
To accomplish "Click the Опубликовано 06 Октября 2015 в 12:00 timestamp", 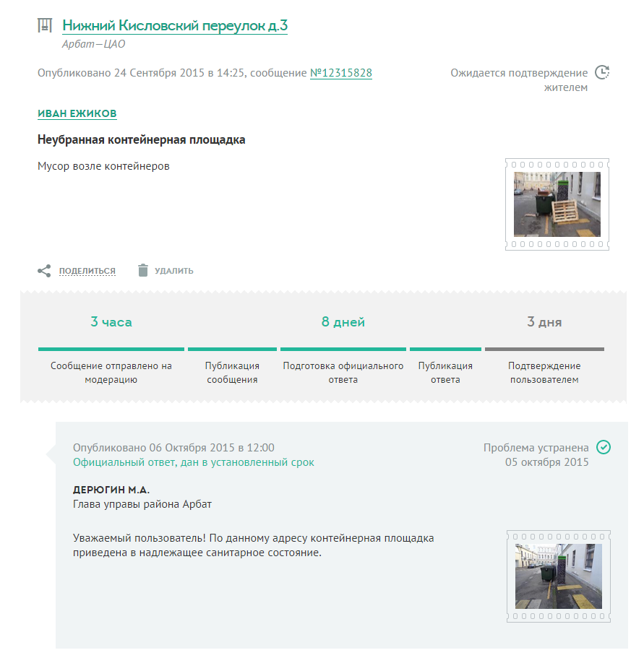I will (173, 448).
